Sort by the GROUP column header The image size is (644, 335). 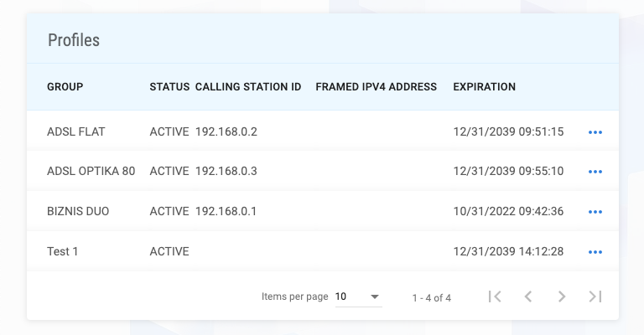point(65,87)
